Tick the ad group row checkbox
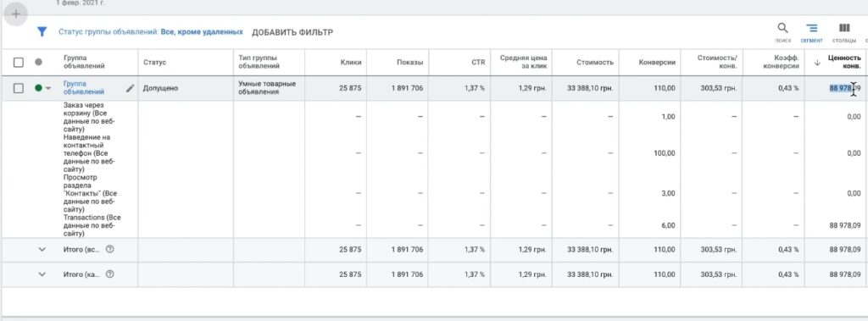This screenshot has height=321, width=868. [x=19, y=88]
